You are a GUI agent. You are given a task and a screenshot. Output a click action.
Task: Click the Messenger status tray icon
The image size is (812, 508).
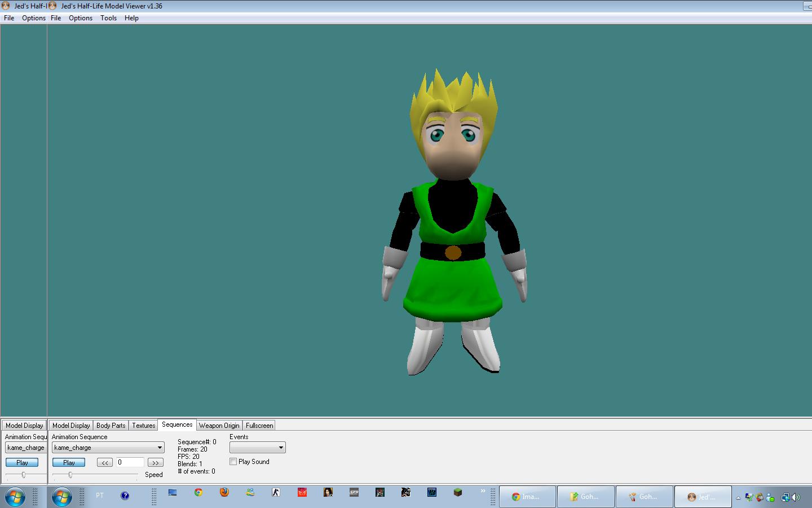click(x=771, y=497)
